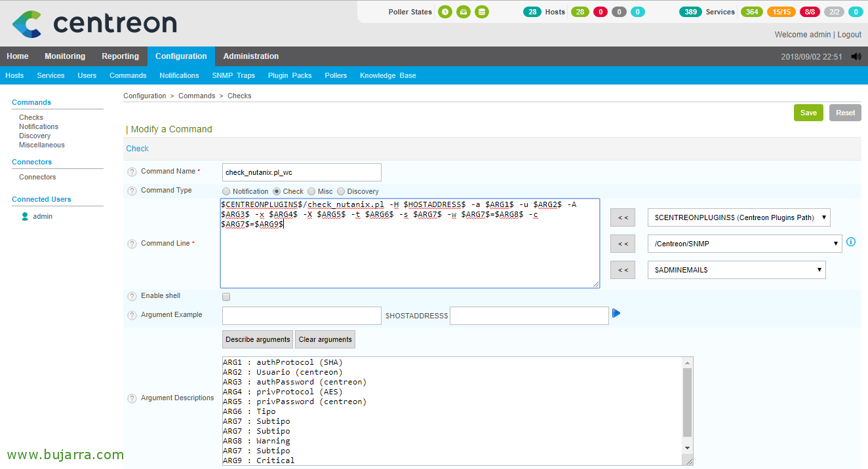Click Argument Descriptions scrollbar down arrow

(687, 448)
